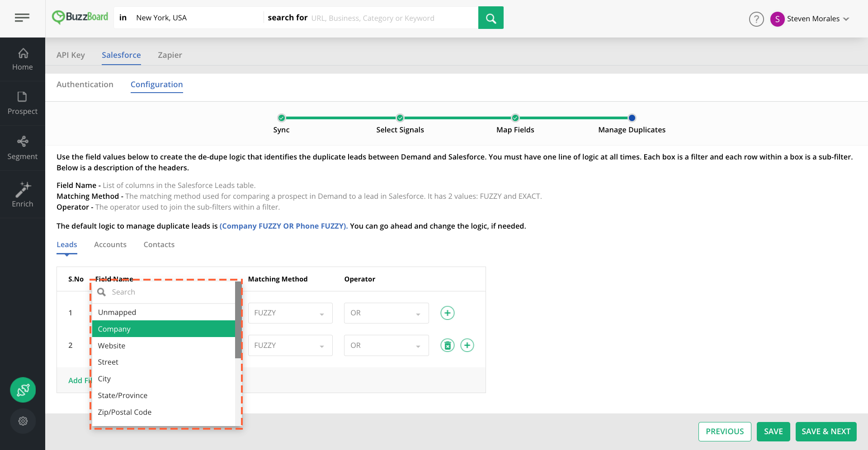Image resolution: width=868 pixels, height=450 pixels.
Task: Click the add row plus icon on row 2
Action: click(x=467, y=345)
